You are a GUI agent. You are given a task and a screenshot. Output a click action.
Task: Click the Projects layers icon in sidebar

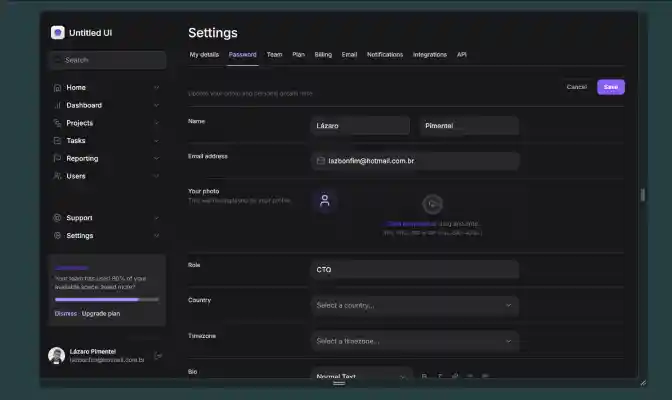57,123
